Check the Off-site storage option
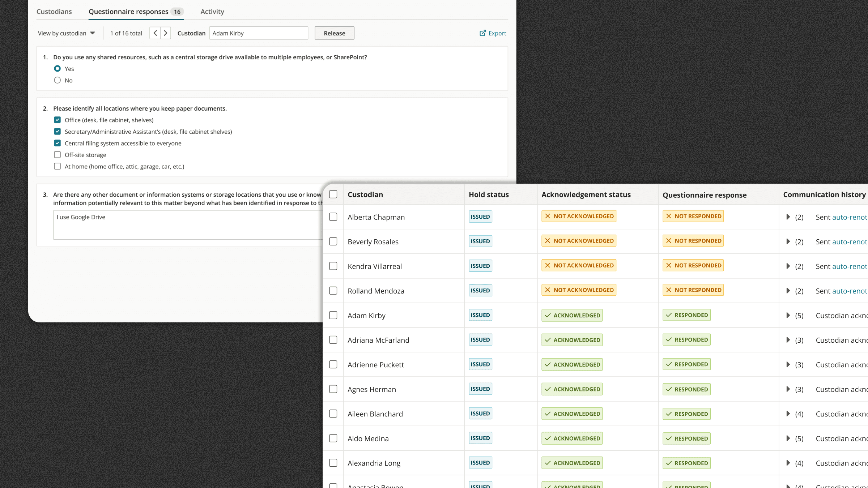The image size is (868, 488). 58,155
